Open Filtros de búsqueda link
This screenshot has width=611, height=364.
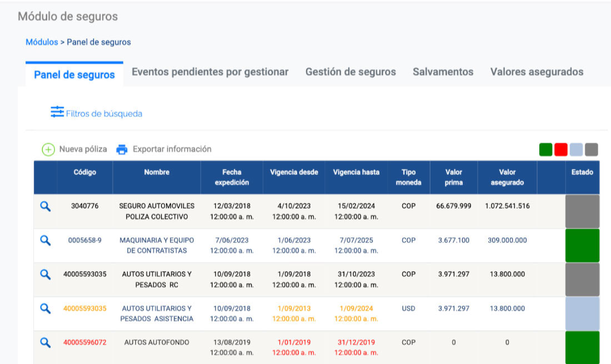click(x=104, y=114)
